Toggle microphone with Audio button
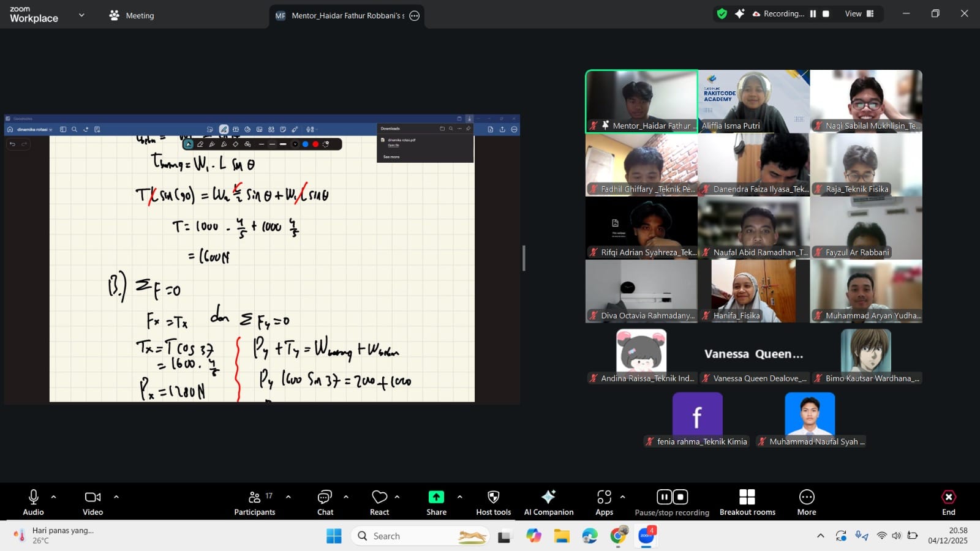 [x=34, y=502]
